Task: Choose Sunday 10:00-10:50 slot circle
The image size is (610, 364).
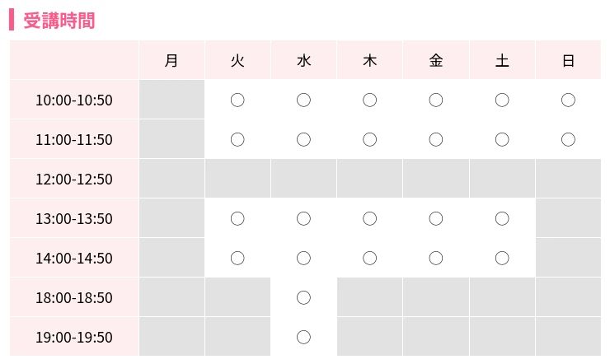Action: pyautogui.click(x=568, y=100)
